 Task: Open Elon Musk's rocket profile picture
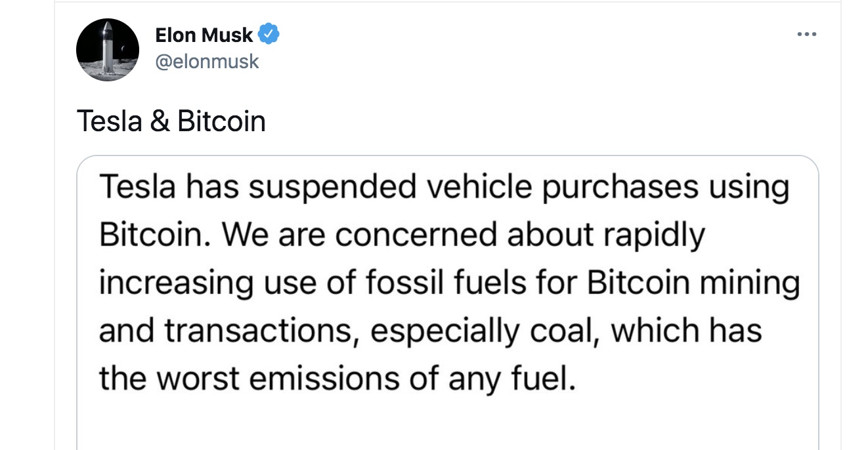point(108,50)
